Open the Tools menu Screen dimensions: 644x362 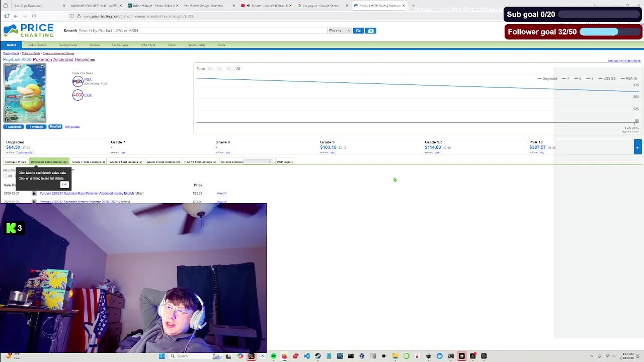pos(221,45)
